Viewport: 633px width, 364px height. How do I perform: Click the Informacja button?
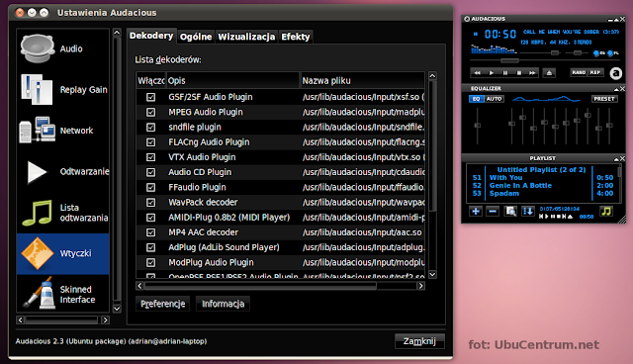tap(223, 304)
